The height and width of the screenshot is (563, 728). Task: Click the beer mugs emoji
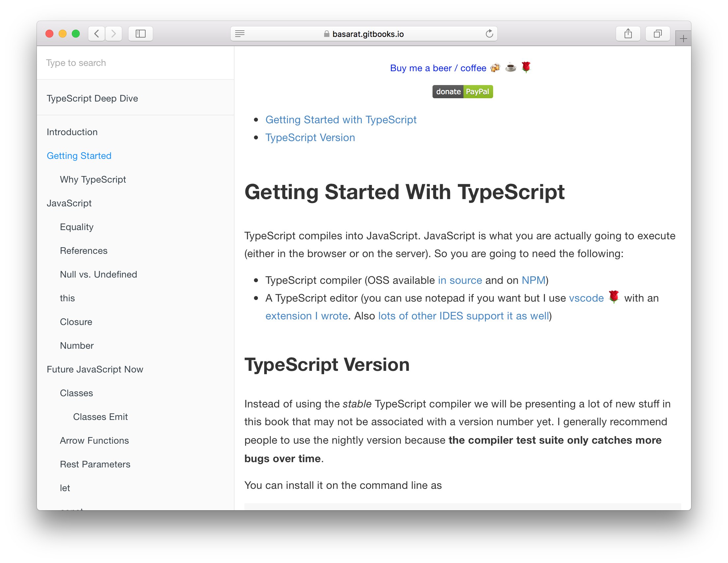pos(495,68)
